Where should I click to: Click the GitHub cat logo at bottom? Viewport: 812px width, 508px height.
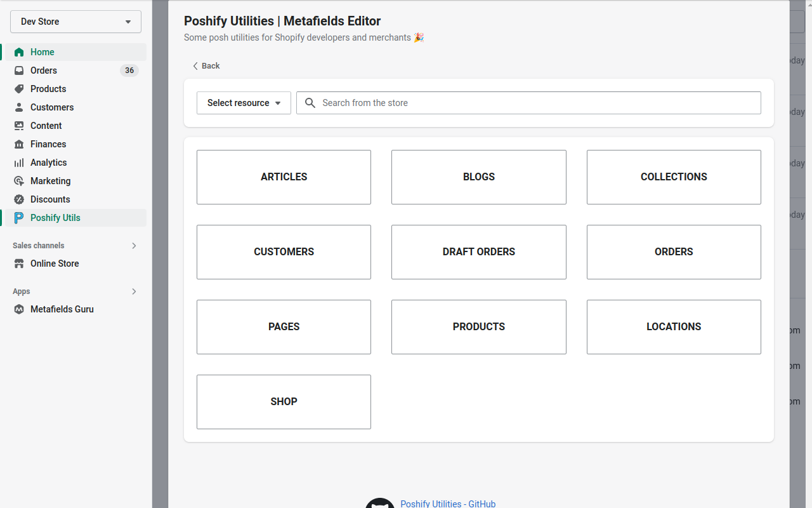[x=380, y=503]
